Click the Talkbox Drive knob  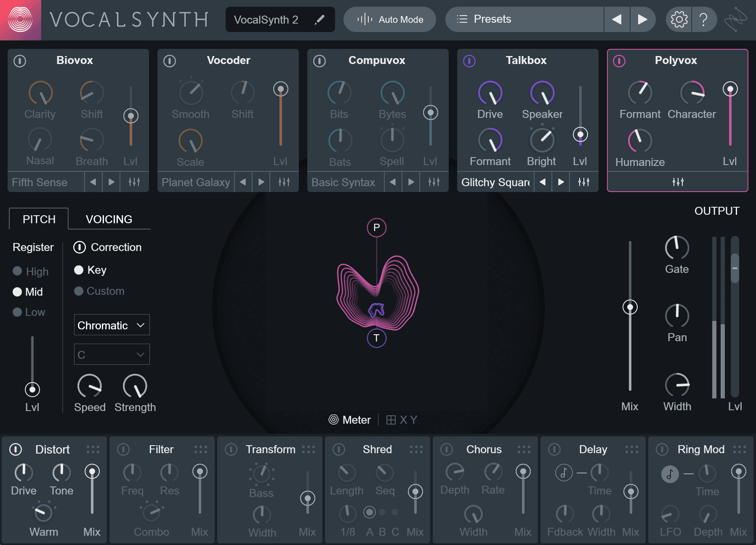click(490, 93)
